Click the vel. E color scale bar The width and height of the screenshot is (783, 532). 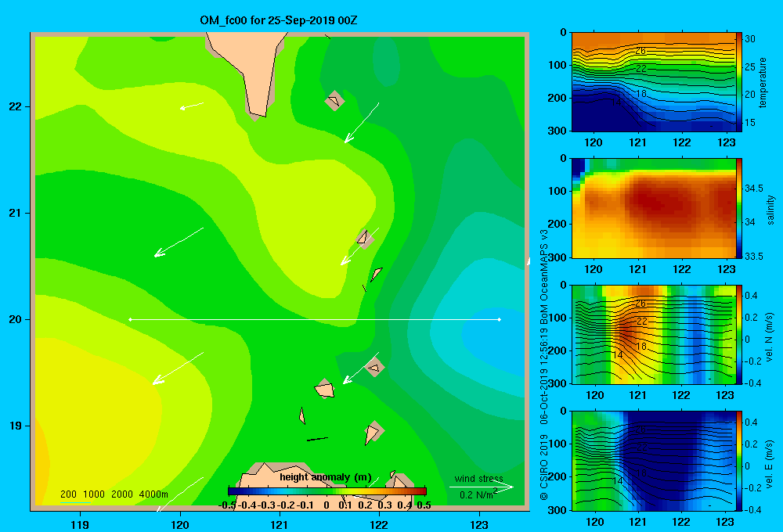739,461
